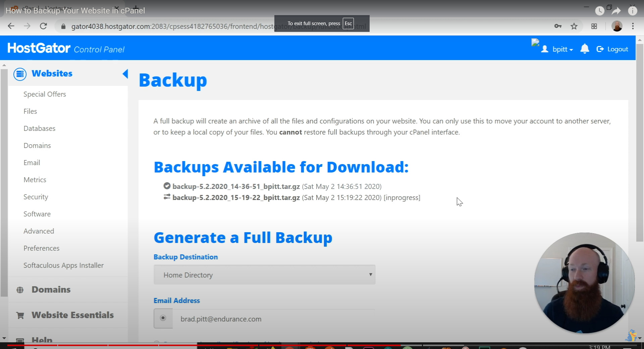Click completed backup checkmark icon
Image resolution: width=644 pixels, height=349 pixels.
167,186
